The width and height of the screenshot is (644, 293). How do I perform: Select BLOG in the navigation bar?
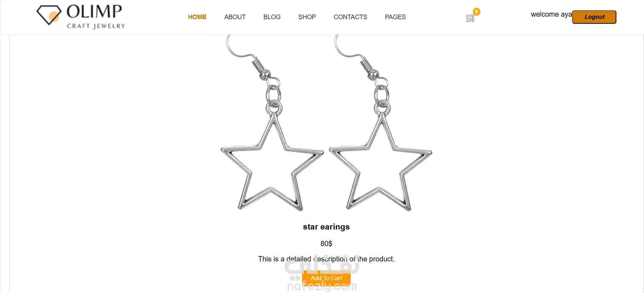pos(272,17)
